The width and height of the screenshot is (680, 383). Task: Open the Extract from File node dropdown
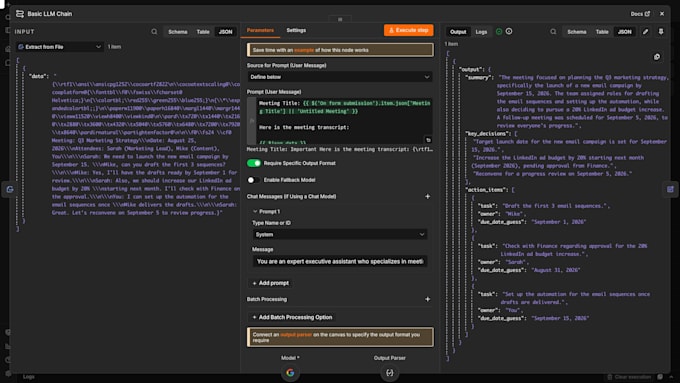tap(60, 47)
